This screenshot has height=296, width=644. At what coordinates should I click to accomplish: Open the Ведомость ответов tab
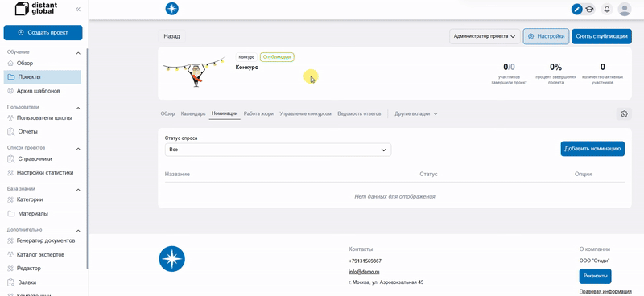(359, 113)
